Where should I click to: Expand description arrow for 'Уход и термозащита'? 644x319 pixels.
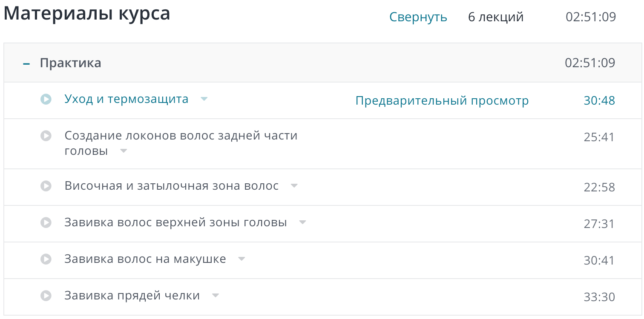coord(204,99)
